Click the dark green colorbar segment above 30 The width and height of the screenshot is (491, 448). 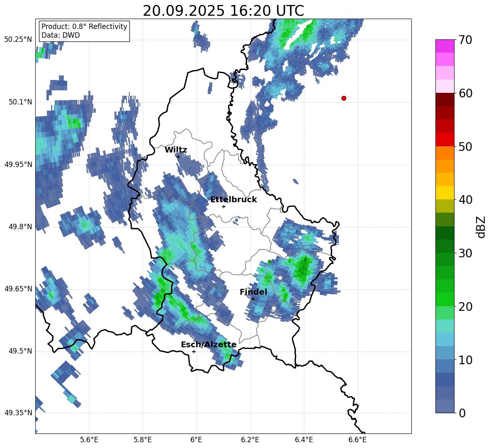point(445,246)
